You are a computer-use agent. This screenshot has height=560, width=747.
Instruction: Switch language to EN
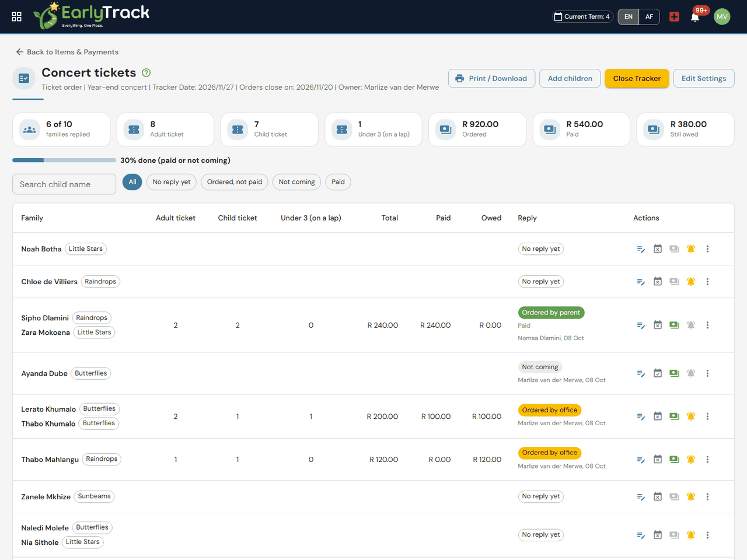click(629, 16)
